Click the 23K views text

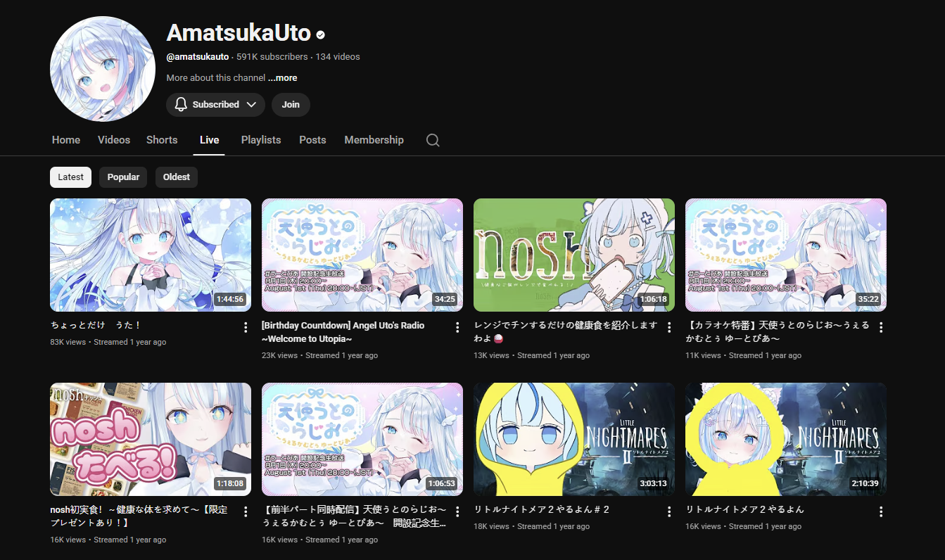[x=279, y=355]
